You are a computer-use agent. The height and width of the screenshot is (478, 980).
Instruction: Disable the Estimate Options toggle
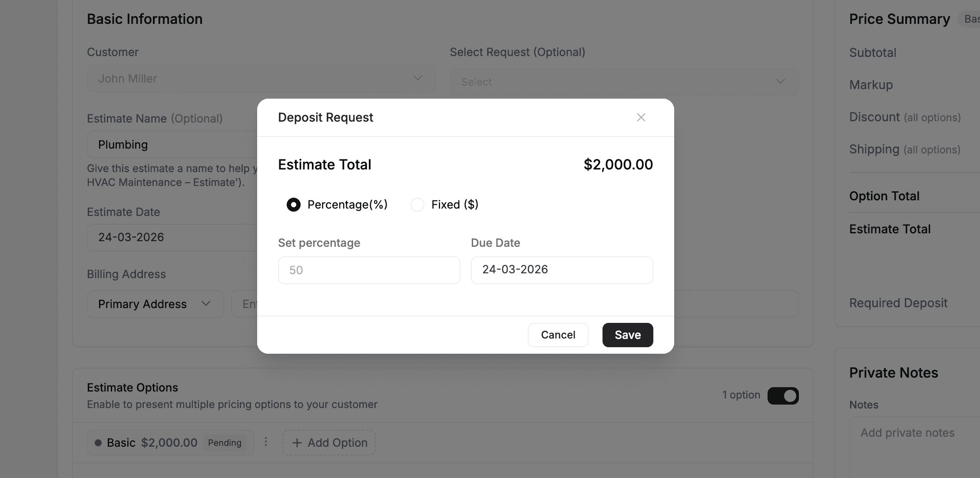click(783, 395)
